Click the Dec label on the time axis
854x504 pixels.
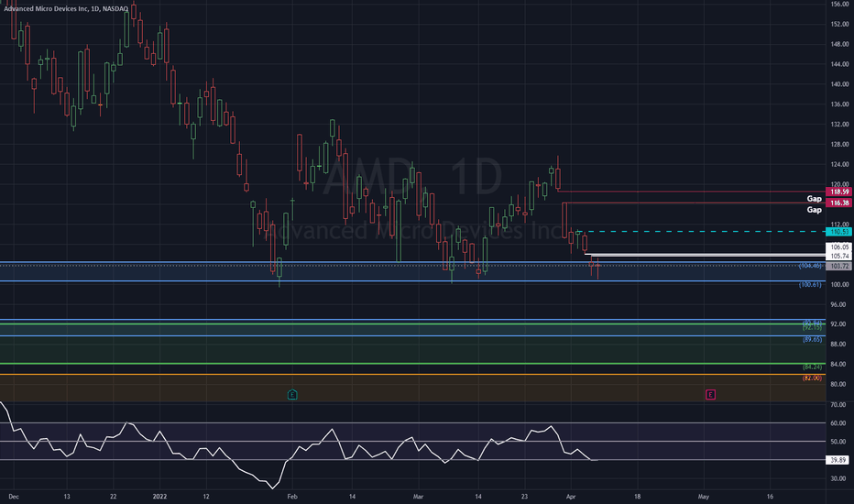14,497
